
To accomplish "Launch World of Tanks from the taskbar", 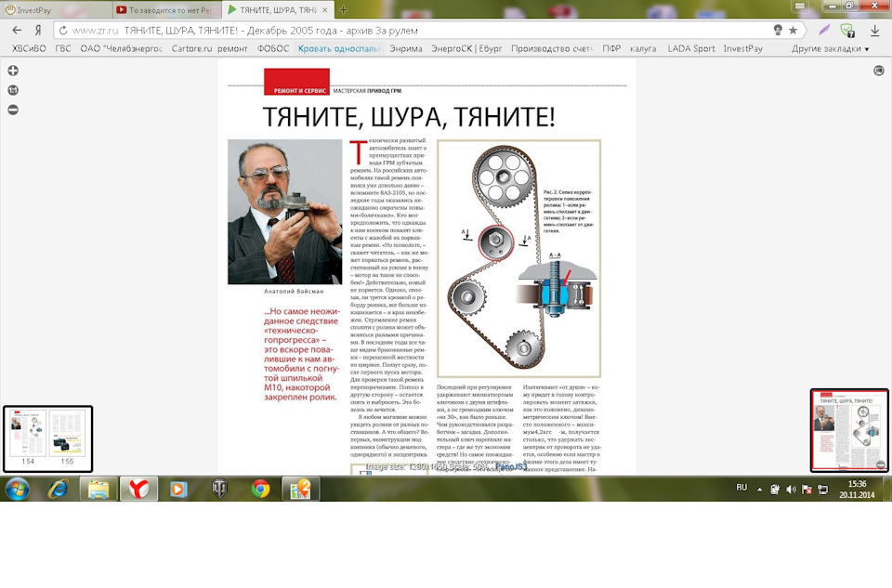I will pyautogui.click(x=219, y=489).
